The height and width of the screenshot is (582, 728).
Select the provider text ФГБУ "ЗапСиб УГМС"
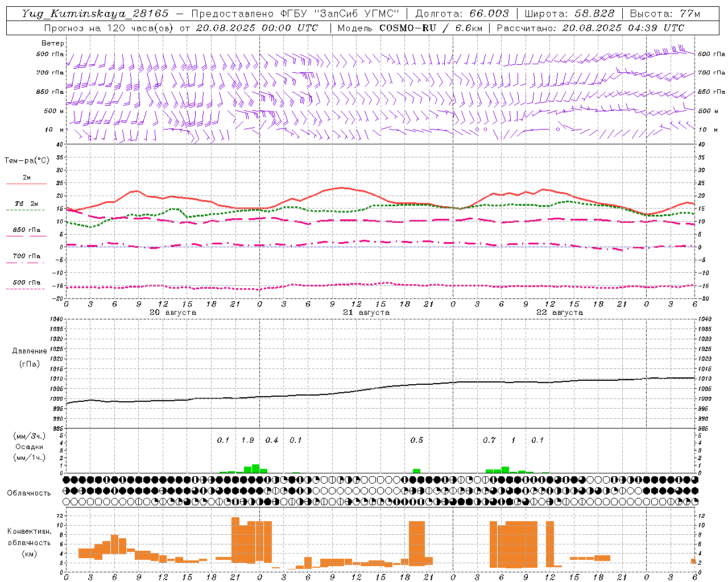[x=340, y=14]
